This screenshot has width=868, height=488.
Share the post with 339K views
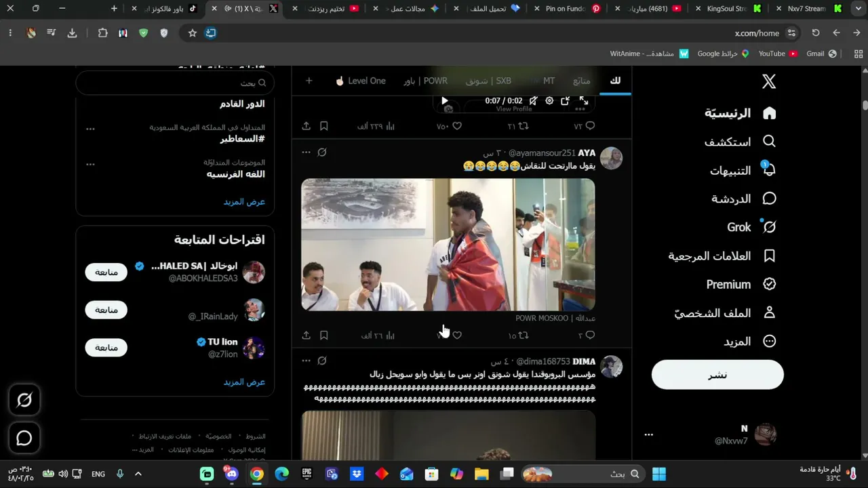[307, 126]
